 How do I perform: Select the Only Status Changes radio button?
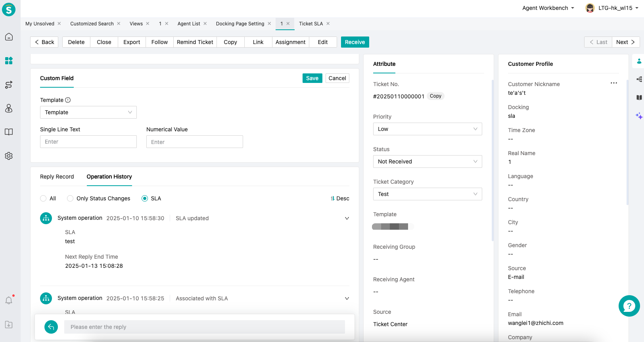(70, 198)
